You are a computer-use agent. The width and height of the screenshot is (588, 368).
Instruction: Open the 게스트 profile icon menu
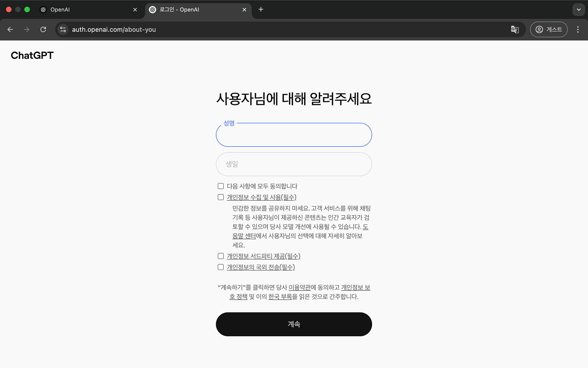[x=548, y=29]
